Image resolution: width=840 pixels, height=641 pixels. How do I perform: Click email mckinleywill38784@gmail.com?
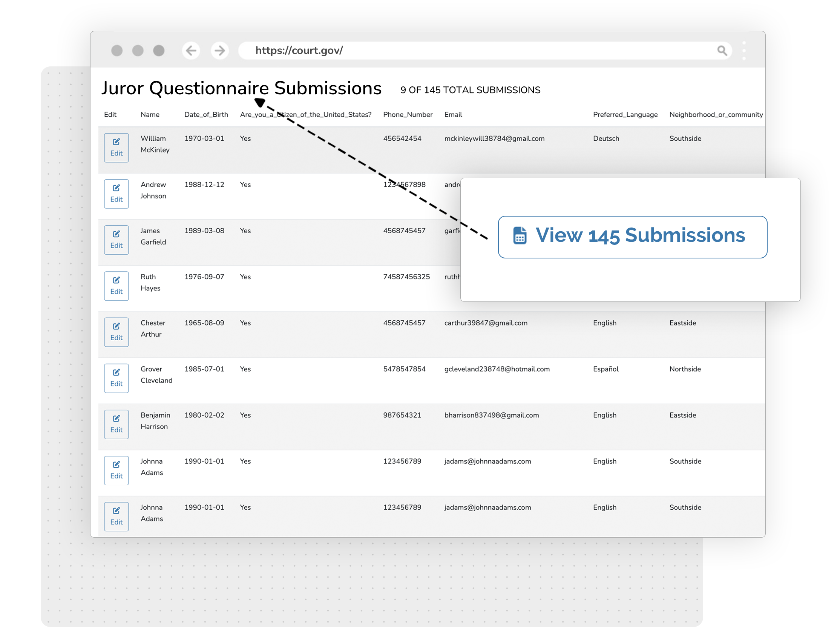click(494, 138)
